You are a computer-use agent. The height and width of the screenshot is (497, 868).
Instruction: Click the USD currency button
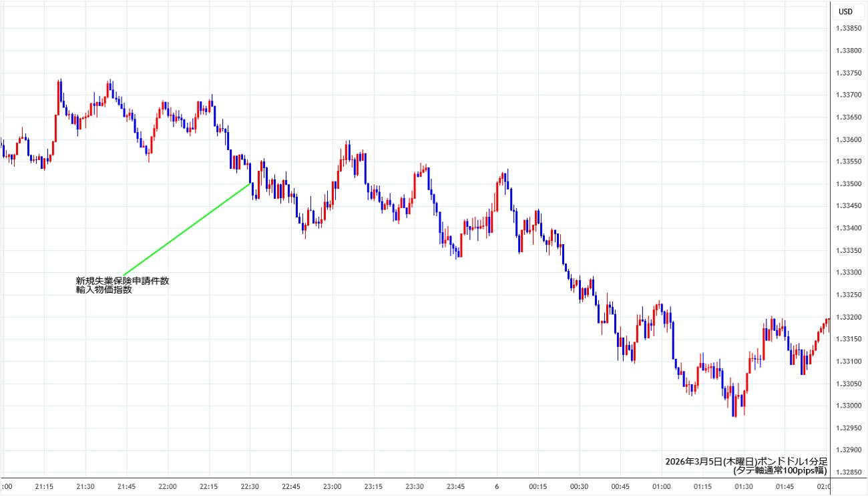pos(845,11)
